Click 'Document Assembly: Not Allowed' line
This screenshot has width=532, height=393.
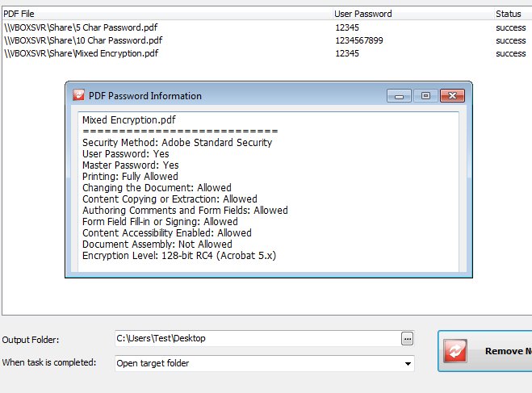coord(157,245)
